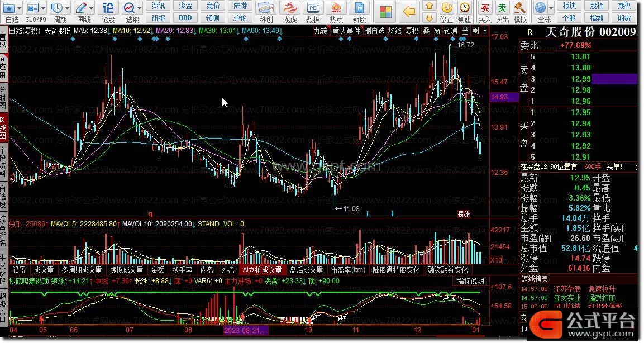Expand the 画线 drawing tools dropdown arrow
This screenshot has width=644, height=343.
coord(91,7)
